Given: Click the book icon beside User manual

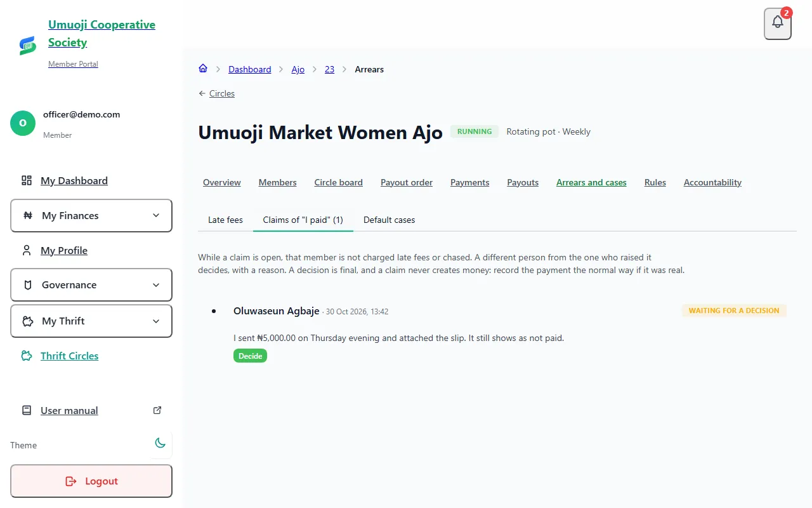Looking at the screenshot, I should [27, 410].
